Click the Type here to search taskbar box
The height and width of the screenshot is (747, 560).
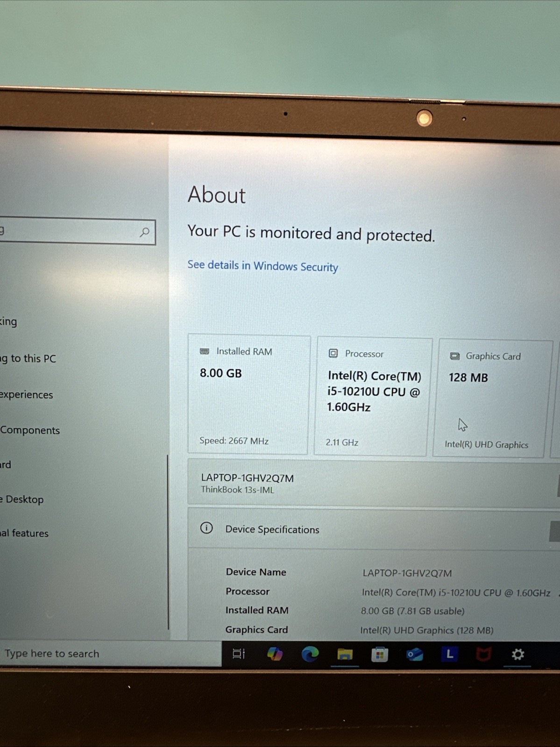pyautogui.click(x=110, y=653)
